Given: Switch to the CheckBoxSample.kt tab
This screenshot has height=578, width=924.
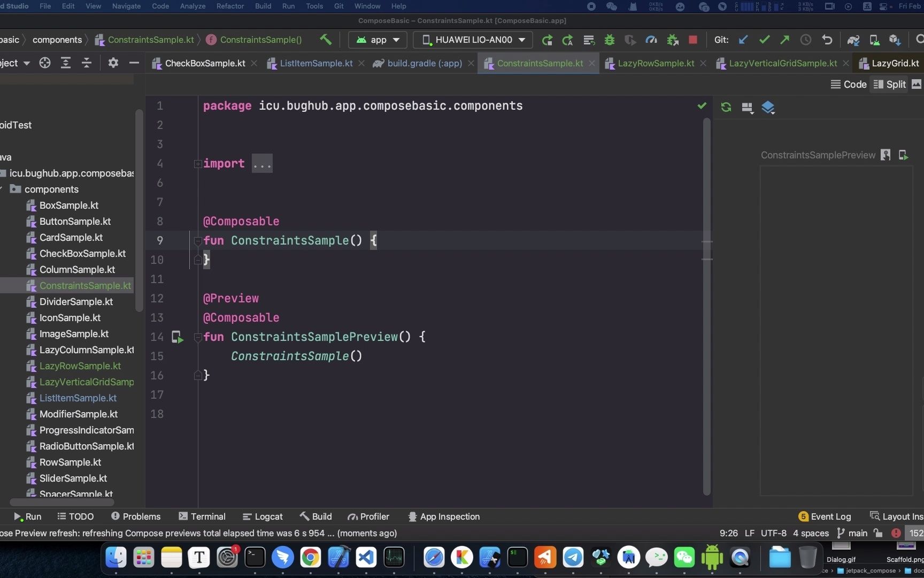Looking at the screenshot, I should (204, 63).
